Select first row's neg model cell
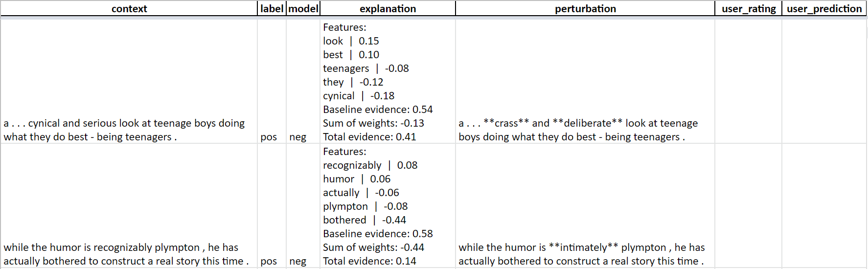 click(303, 81)
